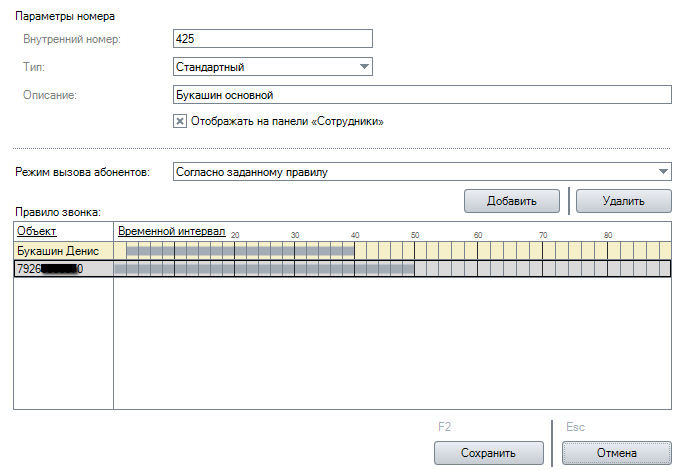Click Букашин Денис timeline bar
The height and width of the screenshot is (470, 679).
[x=240, y=250]
